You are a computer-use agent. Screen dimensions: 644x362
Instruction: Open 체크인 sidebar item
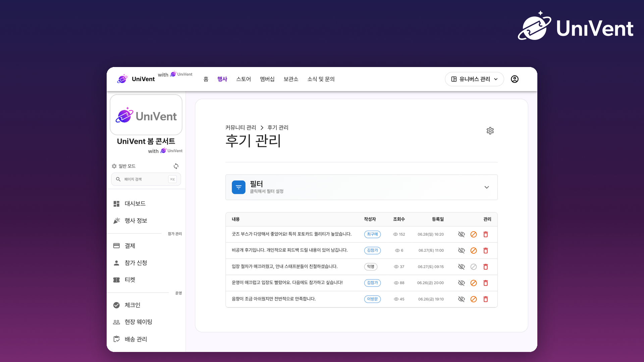click(x=146, y=305)
